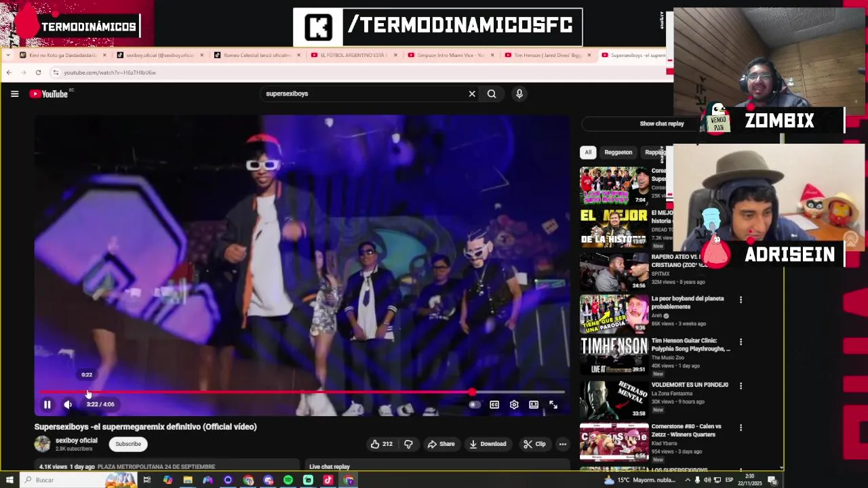Open VOLDEMORT ES UN P3NDEJ0 video
868x488 pixels.
coord(690,385)
